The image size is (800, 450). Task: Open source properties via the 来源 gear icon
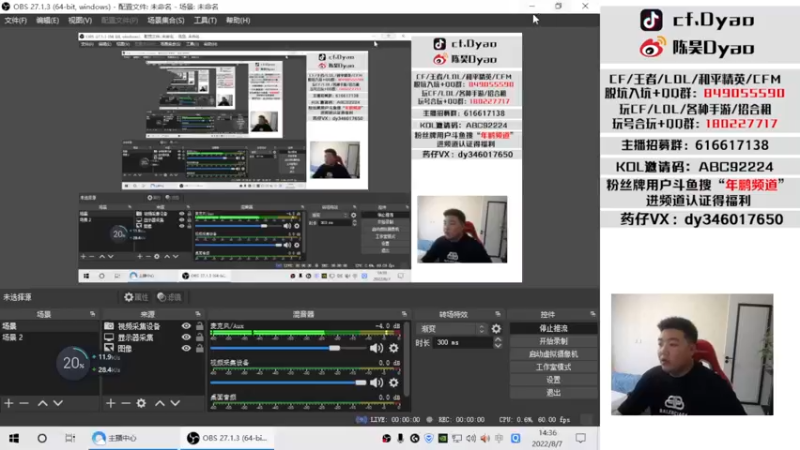click(x=141, y=404)
